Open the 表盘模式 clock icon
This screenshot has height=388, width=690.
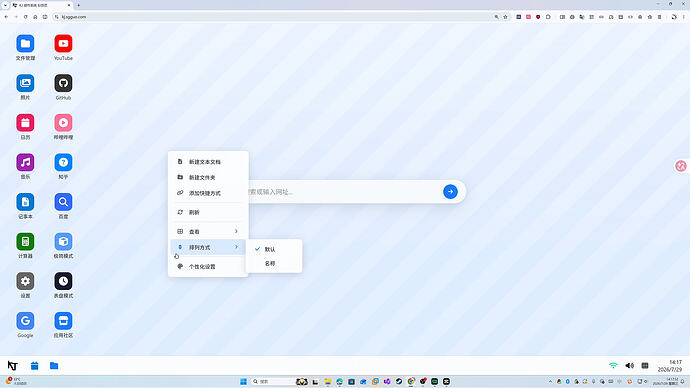click(63, 282)
